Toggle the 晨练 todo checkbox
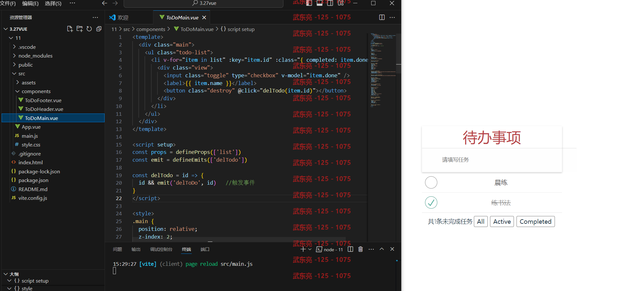644x291 pixels. tap(431, 183)
